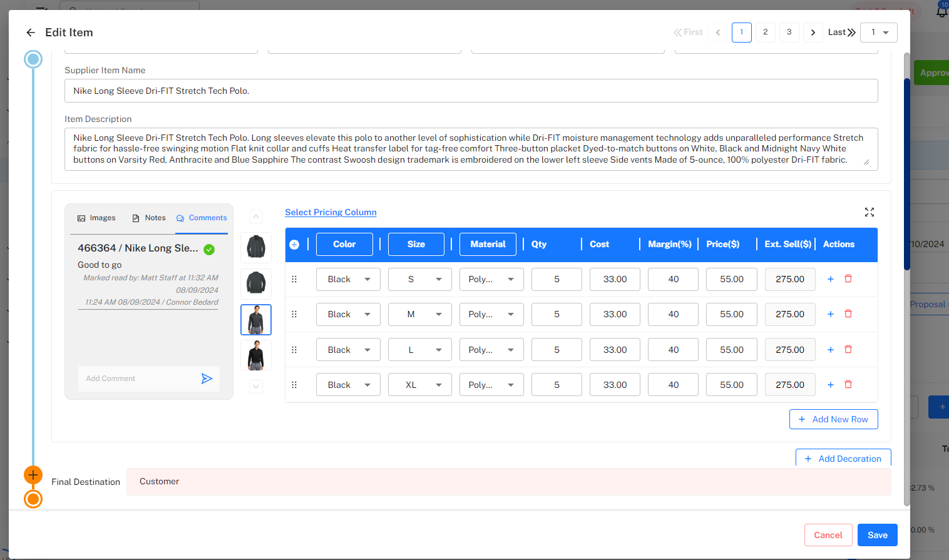Grab the drag handle for size M row
The width and height of the screenshot is (949, 560).
294,315
